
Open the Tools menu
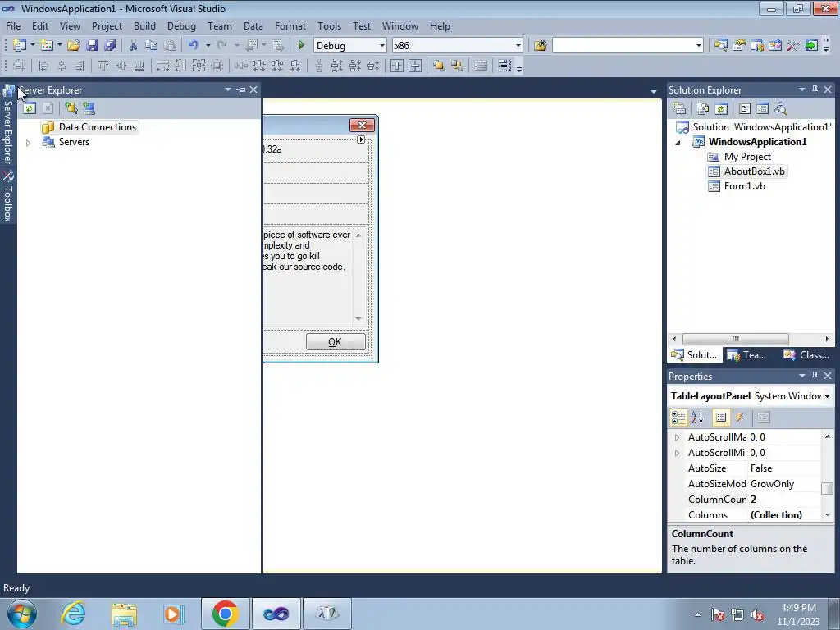pyautogui.click(x=329, y=25)
